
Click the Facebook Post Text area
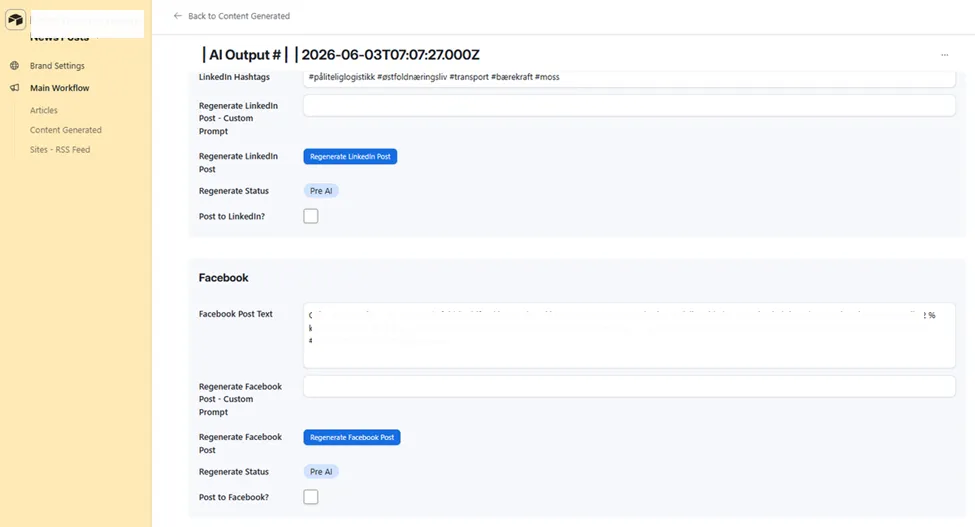[x=629, y=336]
